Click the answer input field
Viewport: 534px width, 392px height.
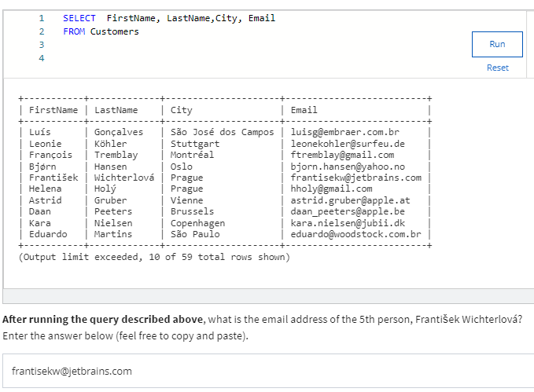point(267,371)
